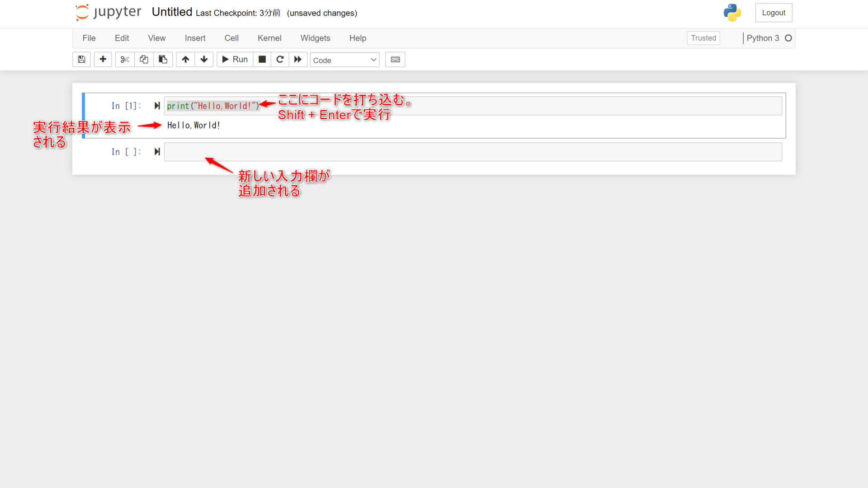Move selected cell down
Image resolution: width=868 pixels, height=488 pixels.
(x=204, y=60)
